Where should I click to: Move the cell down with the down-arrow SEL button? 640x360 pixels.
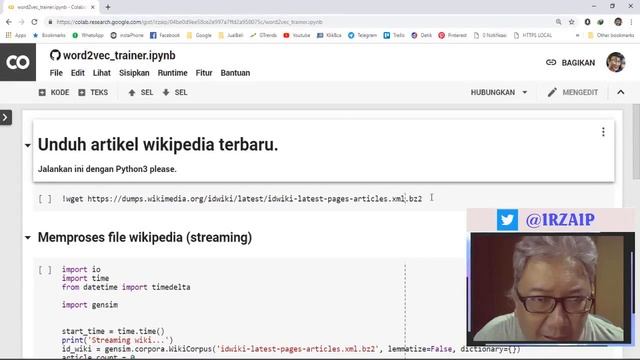pos(175,92)
